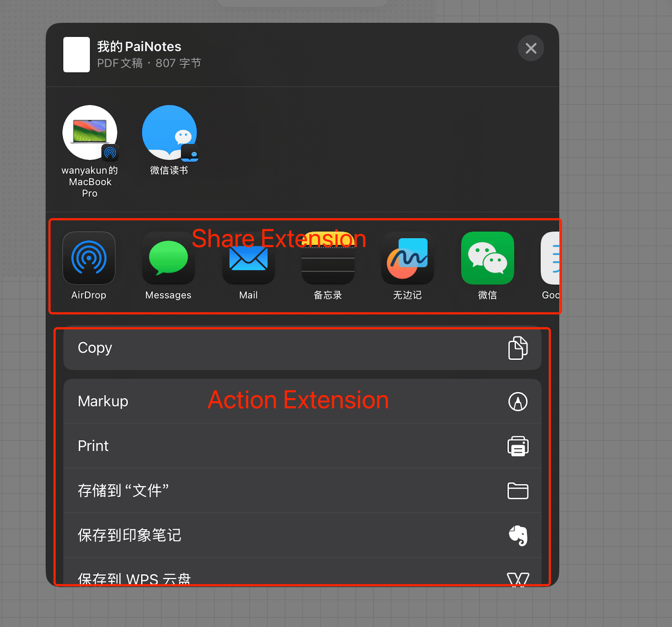This screenshot has width=672, height=627.
Task: Choose the Print action
Action: 302,446
